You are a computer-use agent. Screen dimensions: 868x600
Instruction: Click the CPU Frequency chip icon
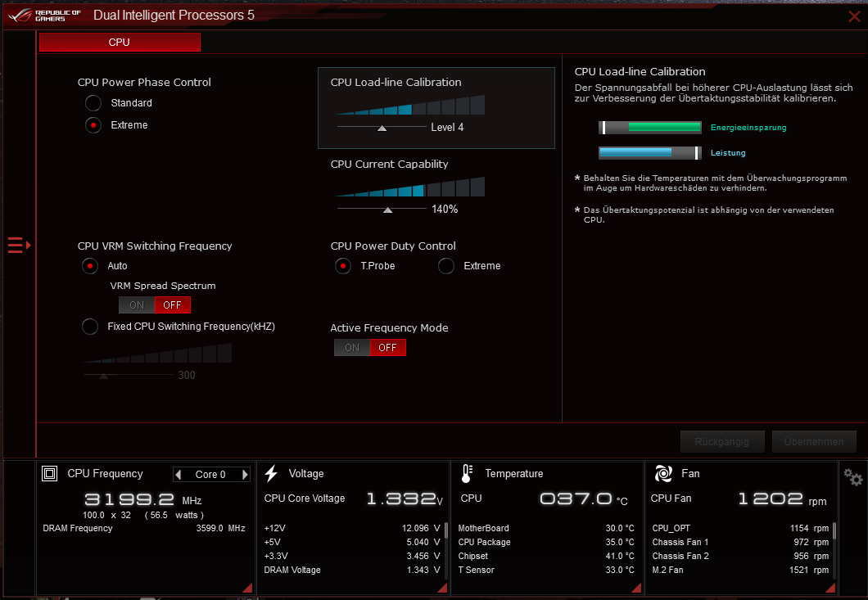point(49,473)
